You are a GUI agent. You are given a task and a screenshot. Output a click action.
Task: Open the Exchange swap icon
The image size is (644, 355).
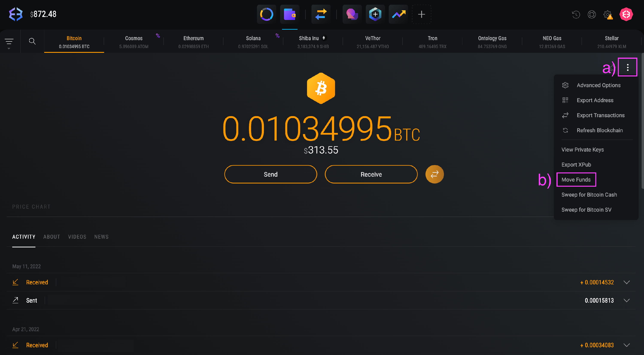tap(321, 14)
